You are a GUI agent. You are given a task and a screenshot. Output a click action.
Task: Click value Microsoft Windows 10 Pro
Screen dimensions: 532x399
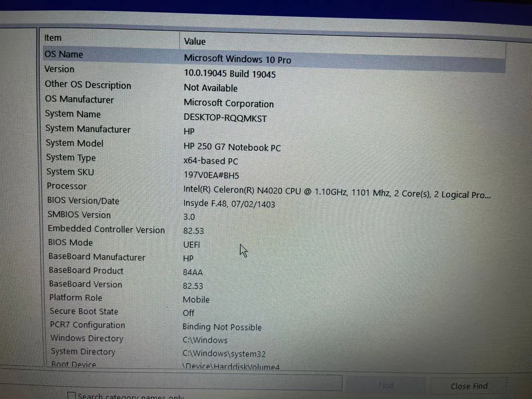click(237, 59)
